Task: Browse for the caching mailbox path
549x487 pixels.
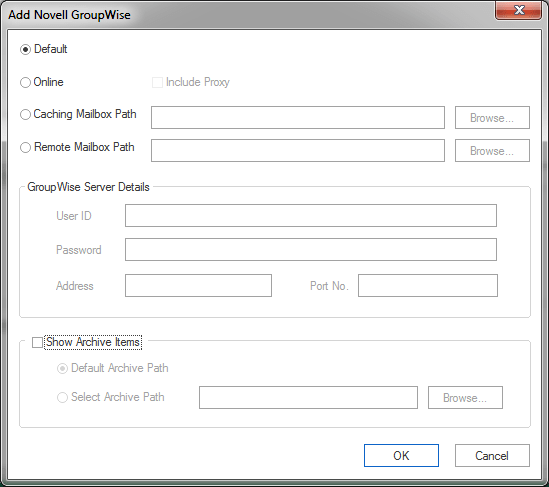Action: coord(492,118)
